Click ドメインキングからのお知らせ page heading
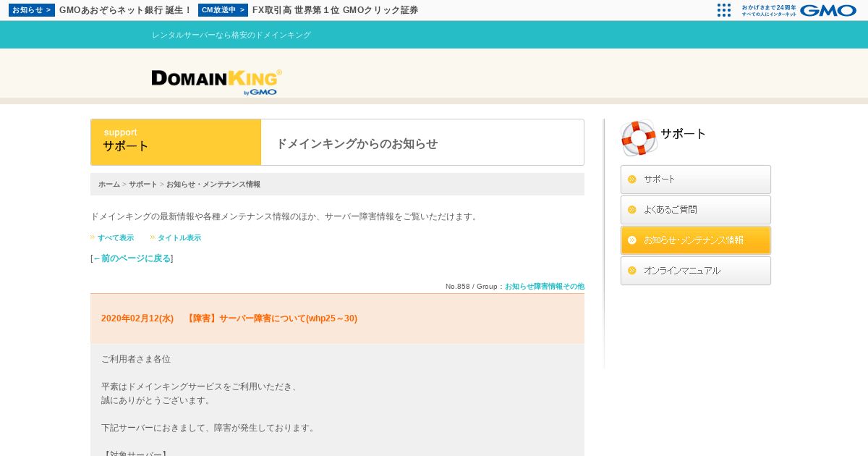868x456 pixels. coord(357,143)
